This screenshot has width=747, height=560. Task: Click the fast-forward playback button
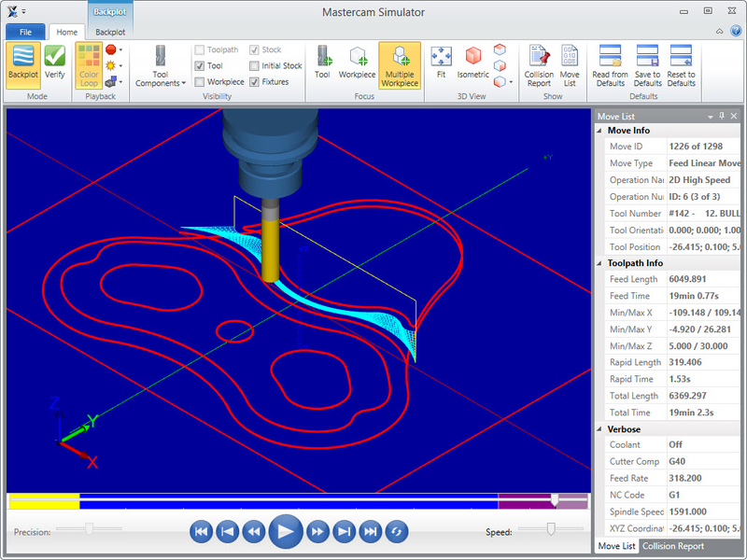tap(317, 531)
